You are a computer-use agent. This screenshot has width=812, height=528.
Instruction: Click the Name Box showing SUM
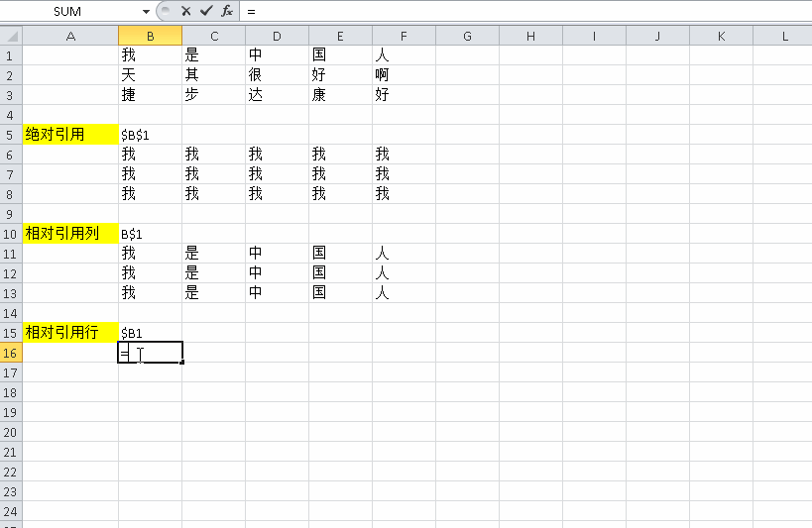click(x=67, y=11)
